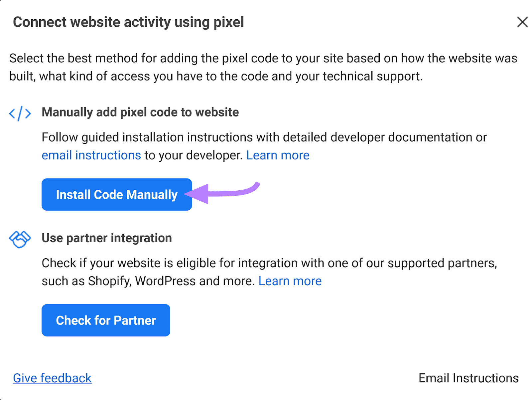
Task: Close the Connect website activity dialog
Action: pyautogui.click(x=522, y=22)
